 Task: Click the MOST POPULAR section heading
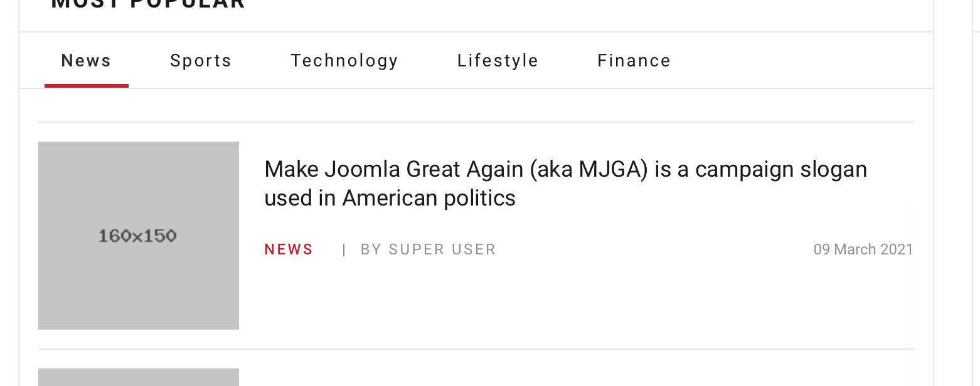(x=148, y=4)
